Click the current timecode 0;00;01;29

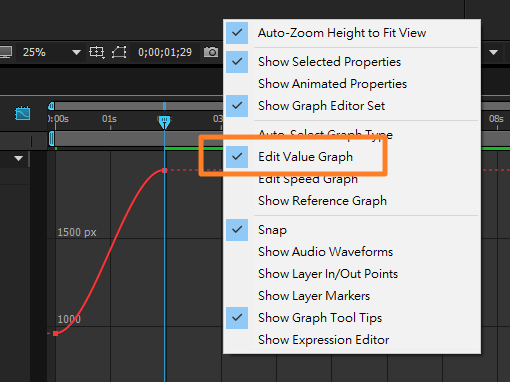coord(165,52)
